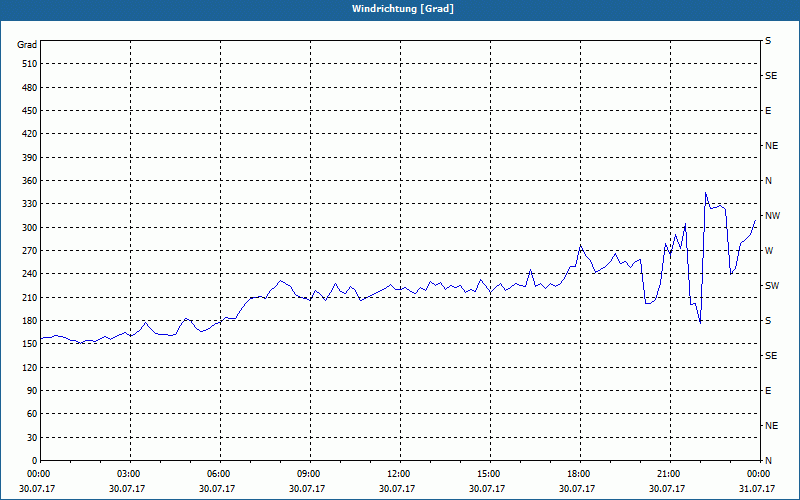
Task: Click the 21:00 time label
Action: [669, 474]
